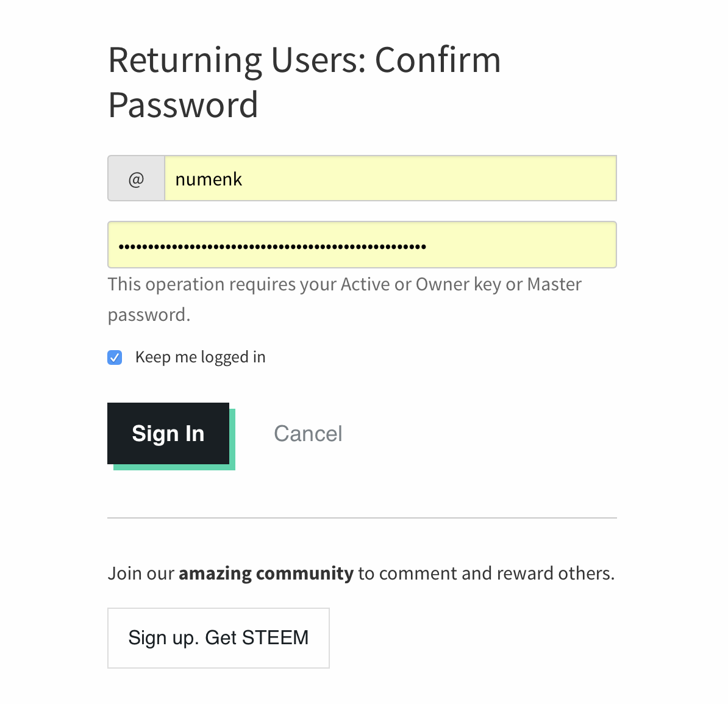Click the bold 'amazing community' text

tap(266, 573)
